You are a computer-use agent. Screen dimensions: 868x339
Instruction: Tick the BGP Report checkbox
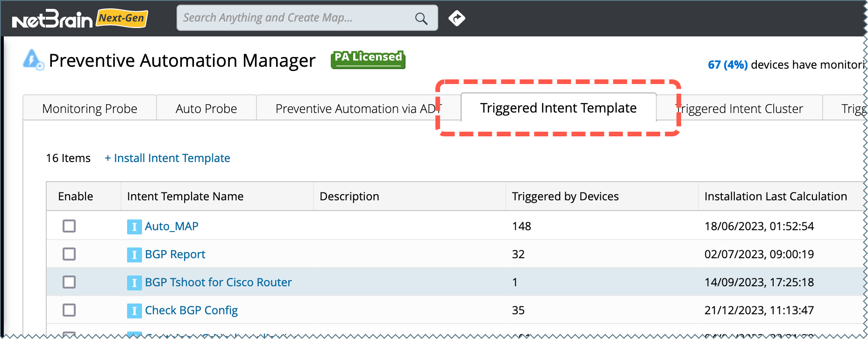pyautogui.click(x=69, y=254)
